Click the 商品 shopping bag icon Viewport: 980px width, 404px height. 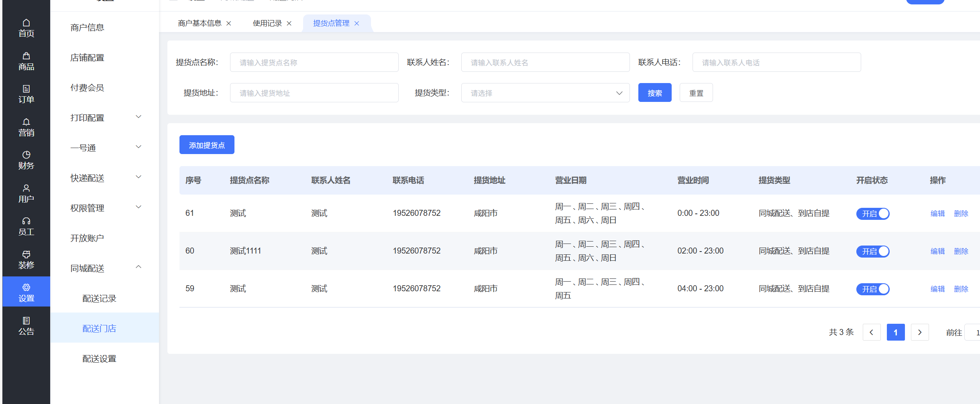click(26, 56)
